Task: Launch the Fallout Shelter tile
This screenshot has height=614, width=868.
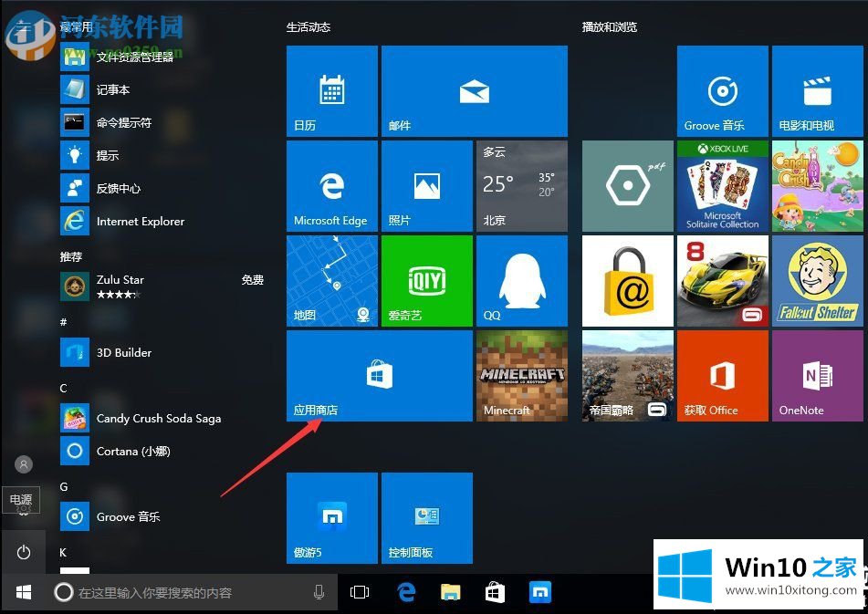Action: pyautogui.click(x=818, y=281)
